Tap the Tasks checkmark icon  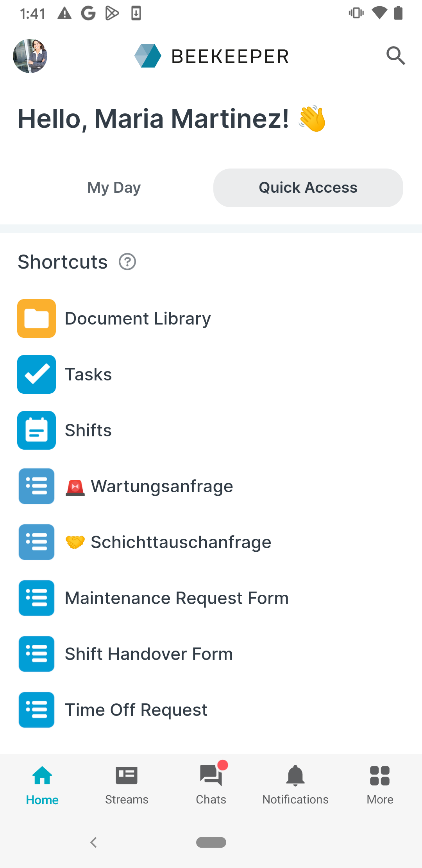click(x=36, y=374)
